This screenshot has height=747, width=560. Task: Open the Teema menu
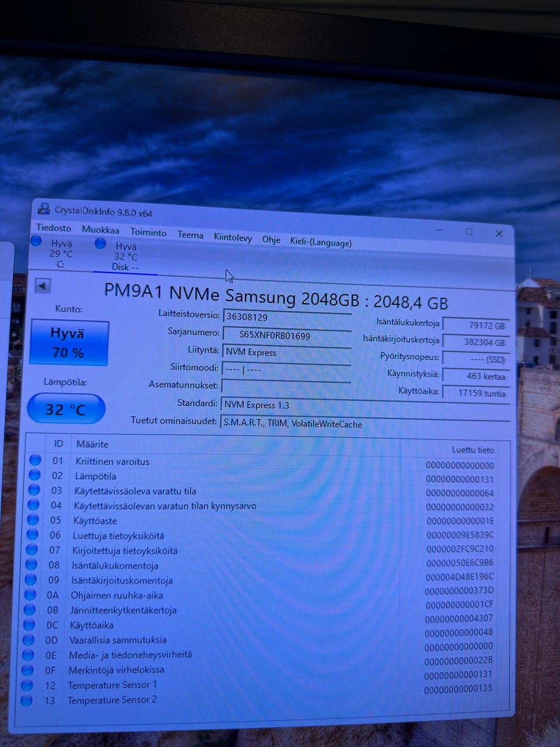click(x=190, y=235)
